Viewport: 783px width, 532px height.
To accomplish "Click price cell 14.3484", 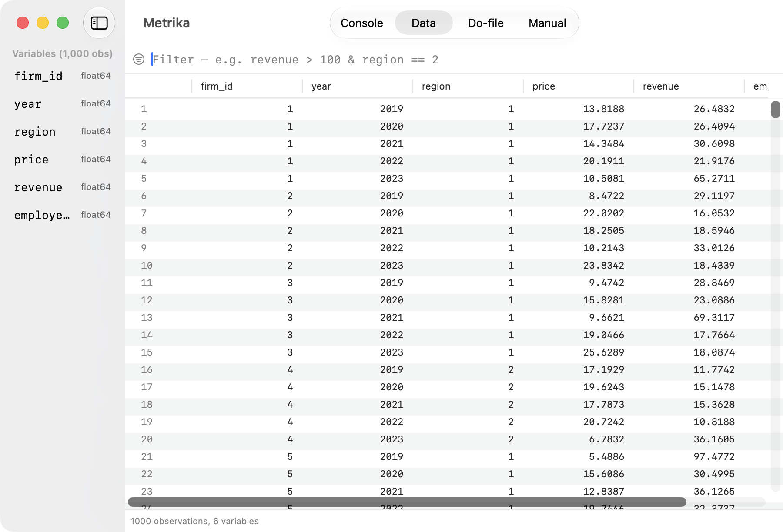I will pyautogui.click(x=603, y=143).
